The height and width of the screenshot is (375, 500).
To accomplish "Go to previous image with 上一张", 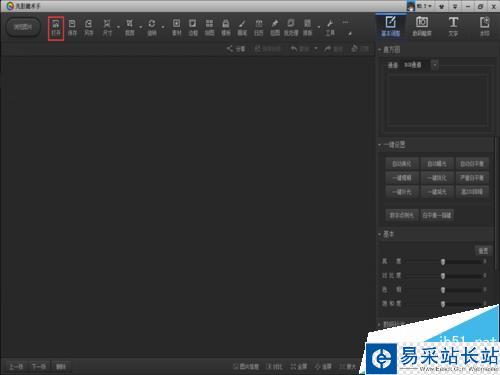I will click(16, 367).
